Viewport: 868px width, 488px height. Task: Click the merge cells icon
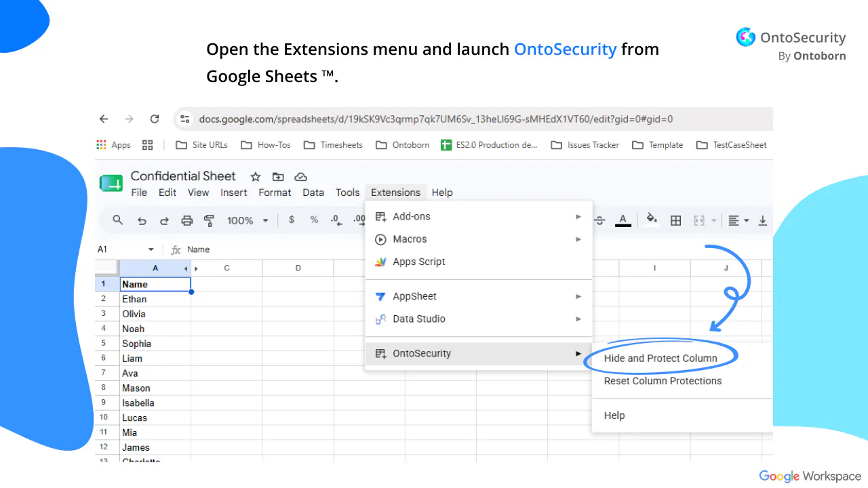(x=699, y=220)
